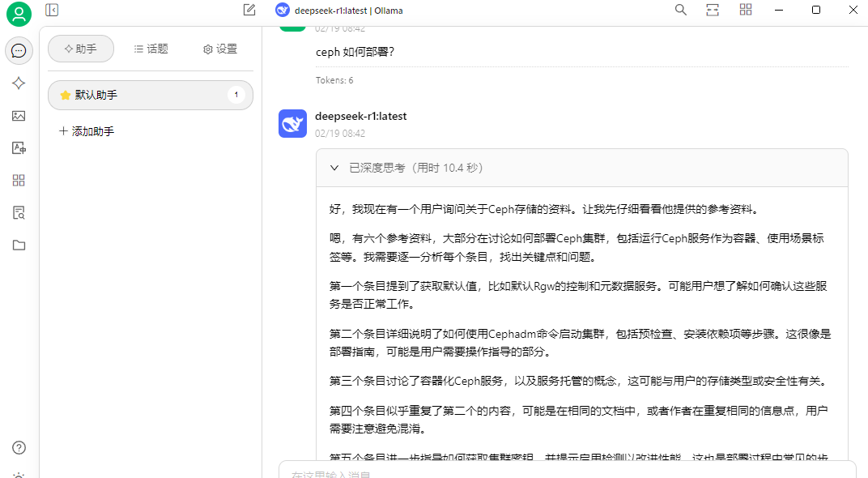Open the files folder sidebar icon
868x478 pixels.
(x=19, y=245)
